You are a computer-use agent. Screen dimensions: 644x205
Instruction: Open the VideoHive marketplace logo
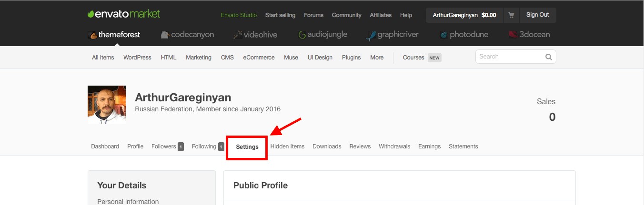pyautogui.click(x=255, y=35)
